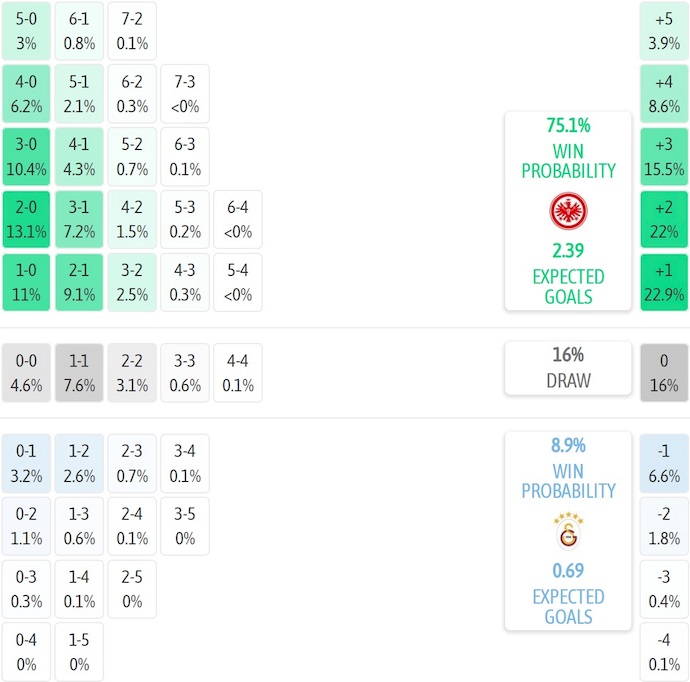Click the -1 goal margin tile

[x=664, y=463]
